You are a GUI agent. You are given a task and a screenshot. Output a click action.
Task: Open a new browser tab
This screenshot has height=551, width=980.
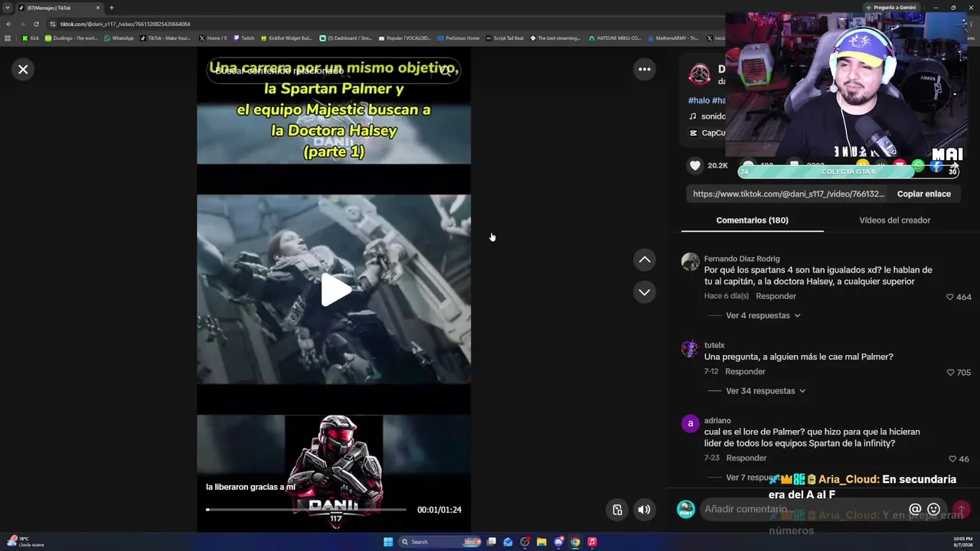(111, 8)
